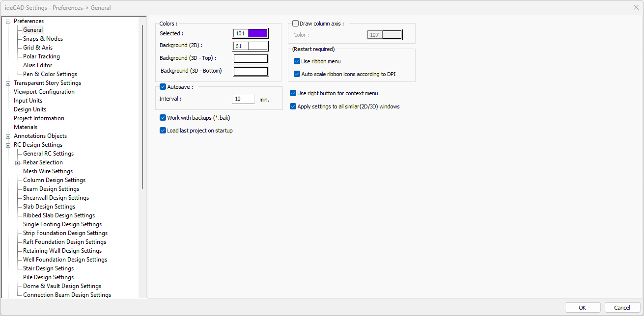Toggle Load last project on startup

point(163,131)
